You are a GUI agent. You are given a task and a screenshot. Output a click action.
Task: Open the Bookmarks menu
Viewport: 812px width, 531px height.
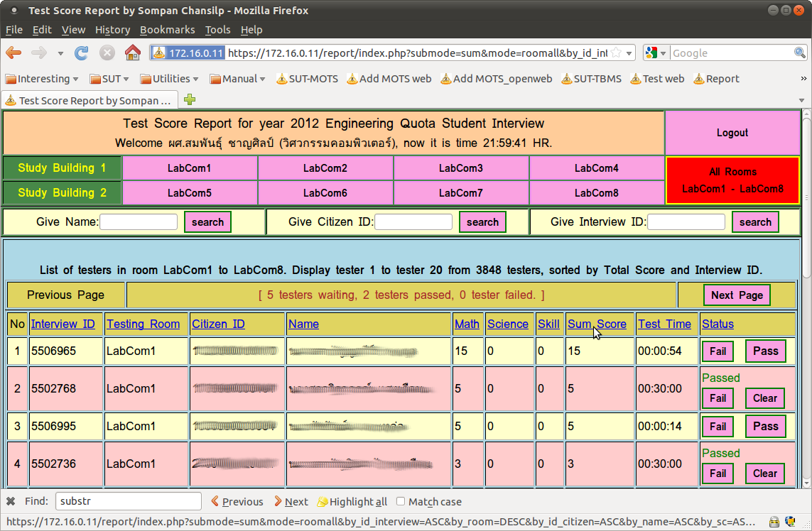[167, 30]
